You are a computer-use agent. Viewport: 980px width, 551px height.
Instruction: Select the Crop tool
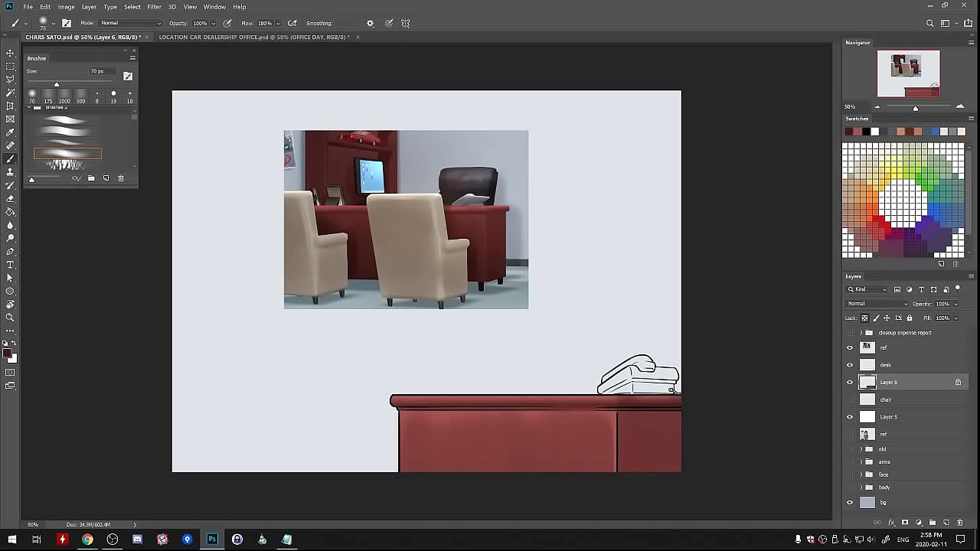click(x=10, y=106)
